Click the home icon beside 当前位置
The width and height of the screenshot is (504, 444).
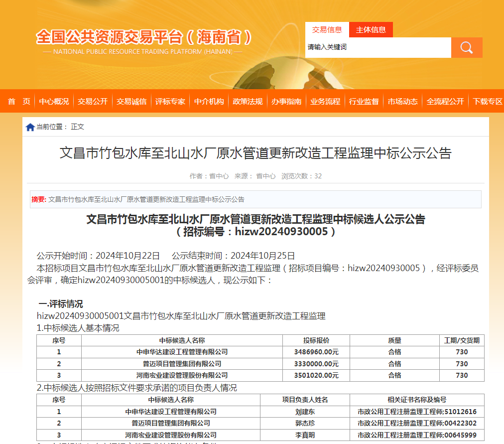click(x=30, y=127)
